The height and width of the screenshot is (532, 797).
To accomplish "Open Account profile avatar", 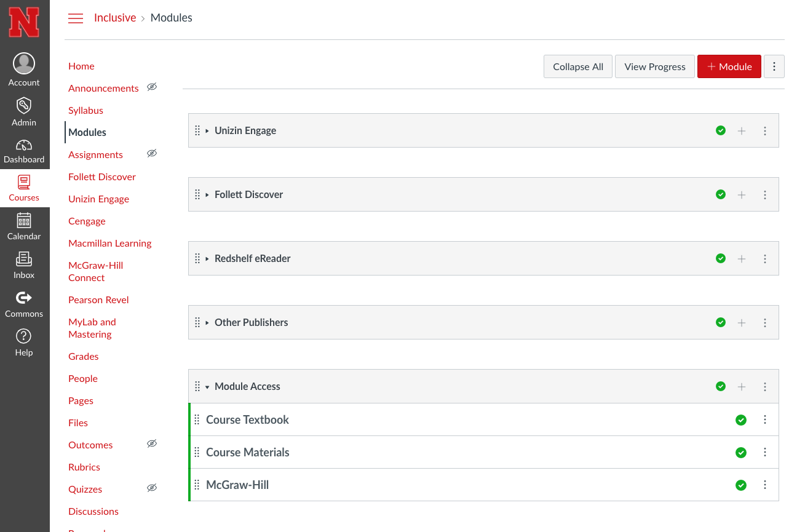I will tap(24, 64).
